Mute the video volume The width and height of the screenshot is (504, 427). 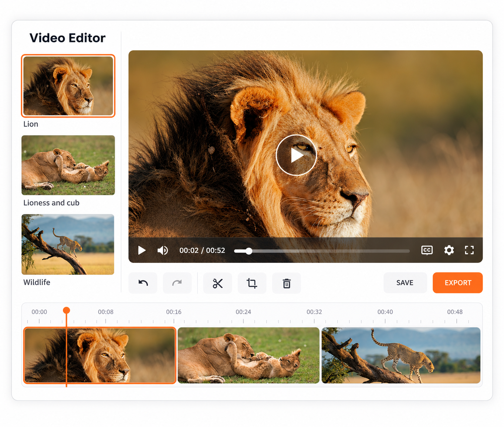(163, 251)
